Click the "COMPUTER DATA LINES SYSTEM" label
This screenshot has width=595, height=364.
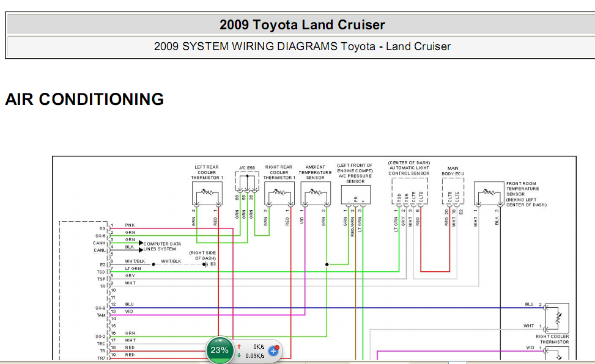(x=163, y=247)
